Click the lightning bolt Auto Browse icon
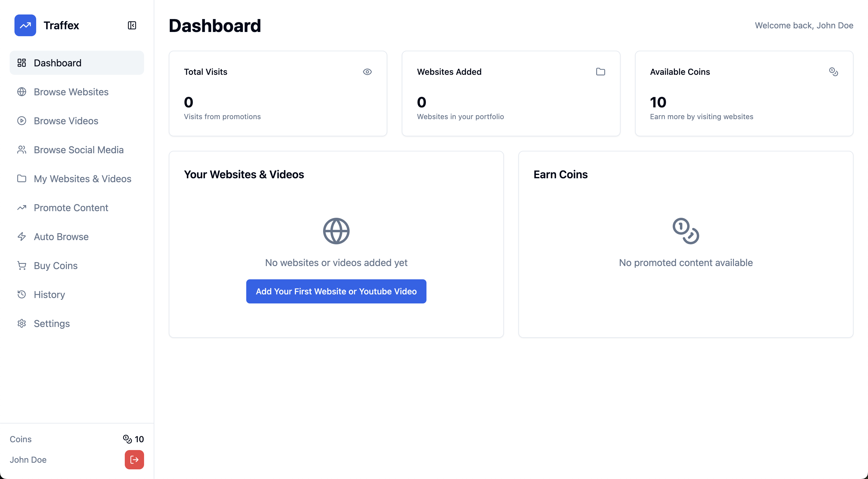Viewport: 868px width, 479px height. (22, 237)
